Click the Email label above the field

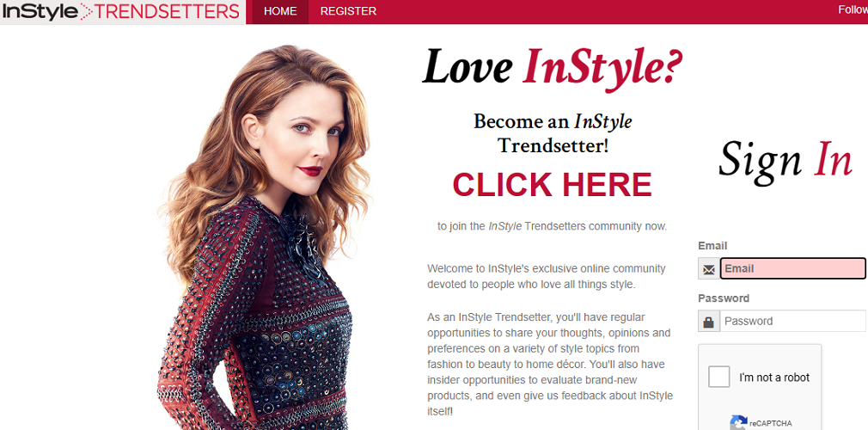point(712,246)
